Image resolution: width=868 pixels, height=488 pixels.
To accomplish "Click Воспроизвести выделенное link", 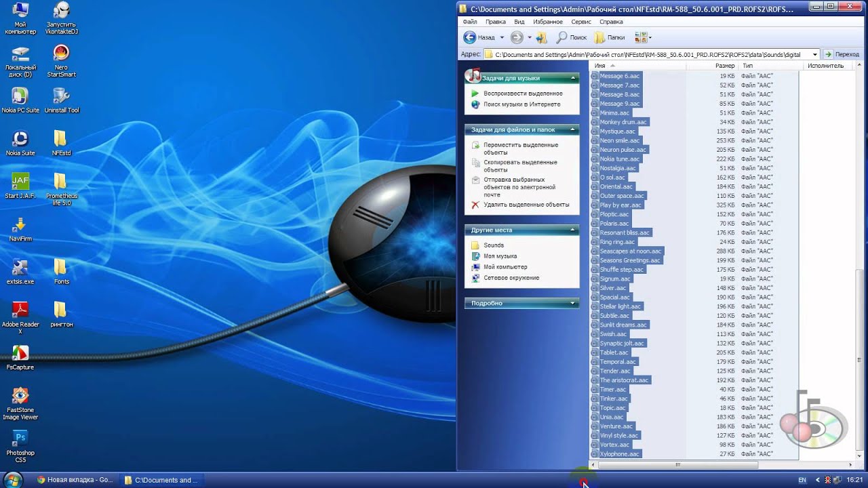I will point(523,94).
